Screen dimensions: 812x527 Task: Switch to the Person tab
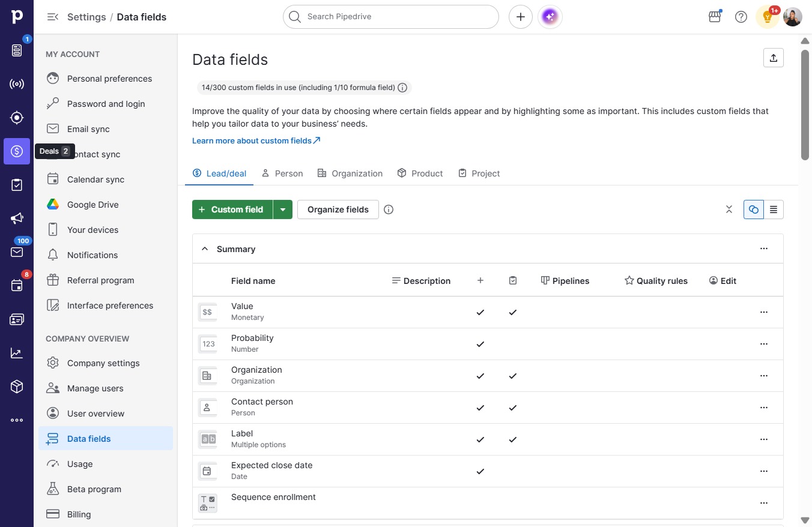282,173
